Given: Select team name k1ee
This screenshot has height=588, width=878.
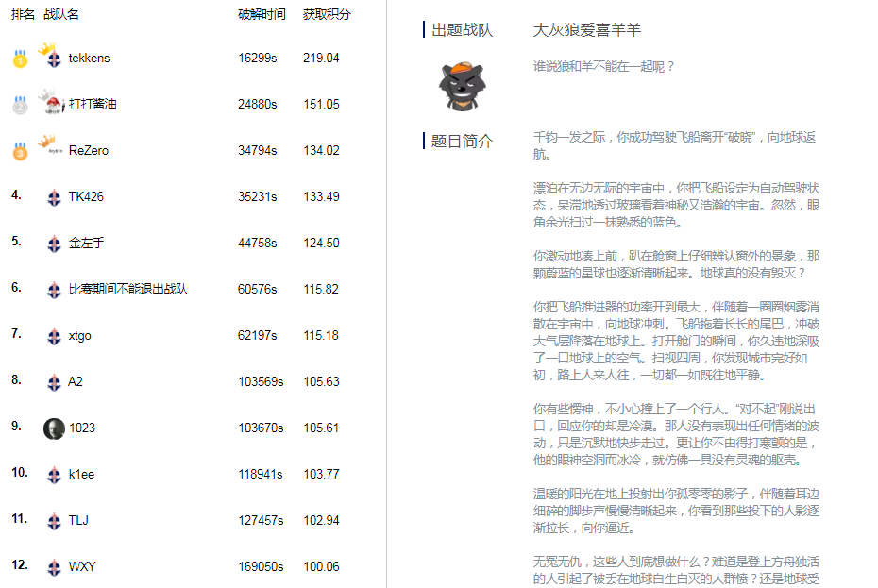Looking at the screenshot, I should click(81, 475).
